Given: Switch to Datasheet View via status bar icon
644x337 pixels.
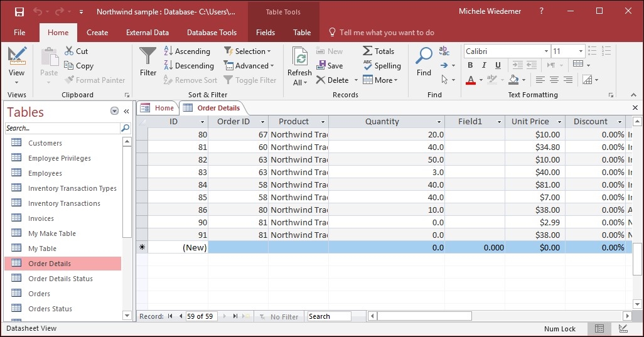Looking at the screenshot, I should (599, 328).
